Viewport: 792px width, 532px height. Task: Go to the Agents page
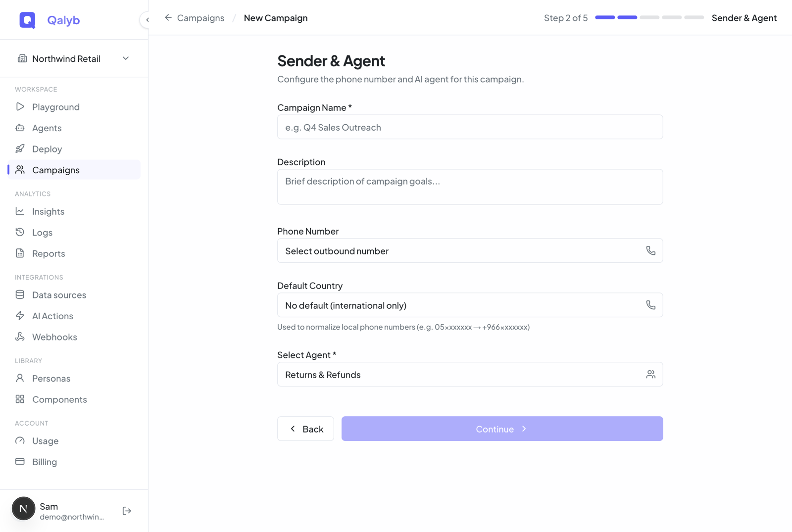coord(74,128)
